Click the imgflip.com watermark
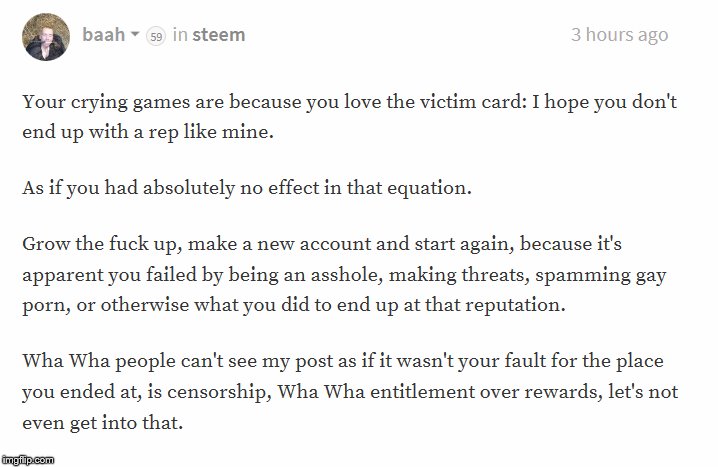This screenshot has height=467, width=718. pyautogui.click(x=27, y=460)
